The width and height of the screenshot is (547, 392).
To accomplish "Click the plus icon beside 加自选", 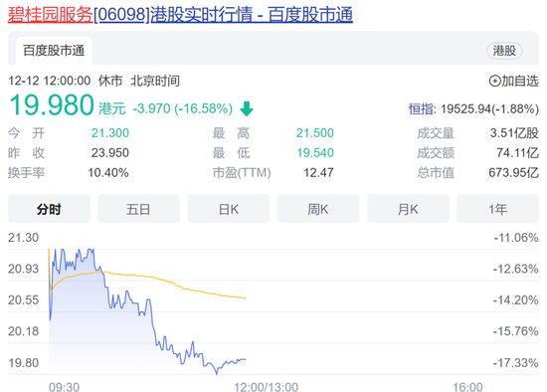I will tap(494, 81).
